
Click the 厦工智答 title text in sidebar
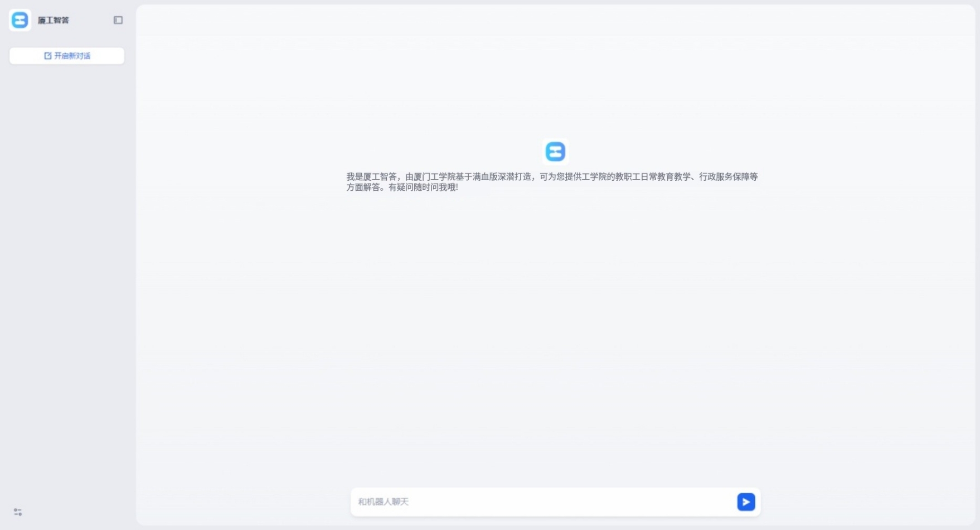click(x=54, y=20)
